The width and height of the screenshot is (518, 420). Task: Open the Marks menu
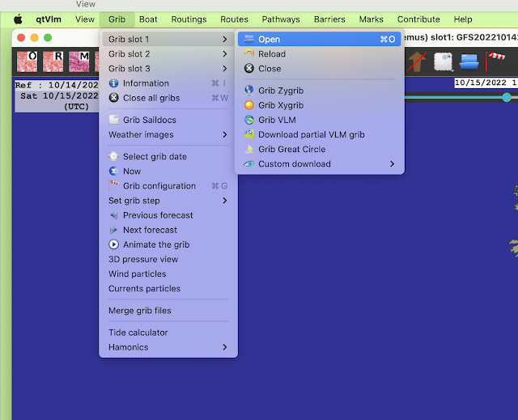[x=371, y=19]
